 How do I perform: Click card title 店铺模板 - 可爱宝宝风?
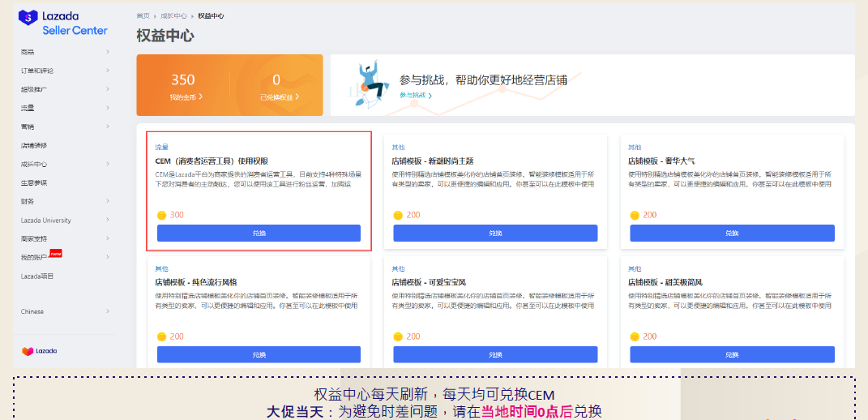[429, 282]
